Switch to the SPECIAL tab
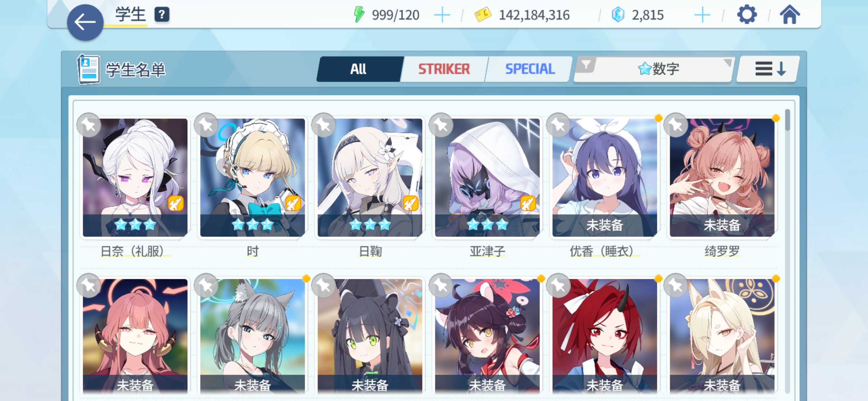The width and height of the screenshot is (868, 401). click(530, 69)
